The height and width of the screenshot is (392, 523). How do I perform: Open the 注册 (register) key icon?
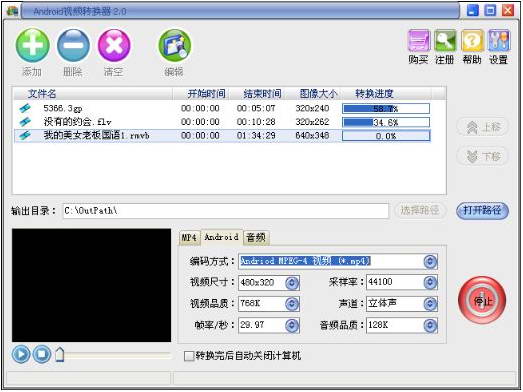tap(445, 41)
